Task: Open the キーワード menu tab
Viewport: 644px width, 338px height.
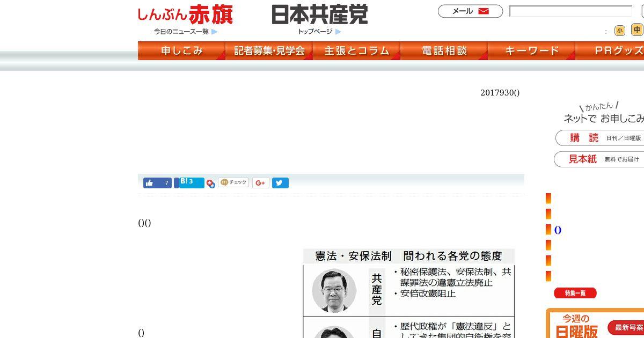Action: click(531, 50)
